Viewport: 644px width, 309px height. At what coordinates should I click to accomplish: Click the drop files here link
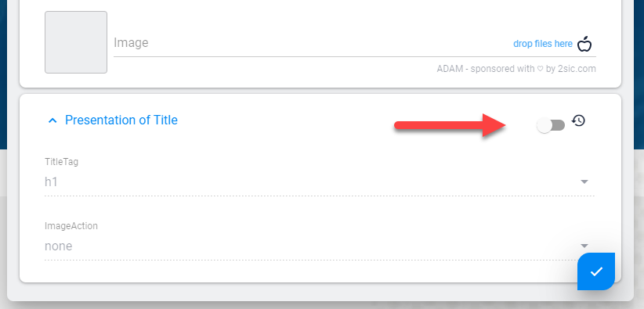(x=543, y=44)
